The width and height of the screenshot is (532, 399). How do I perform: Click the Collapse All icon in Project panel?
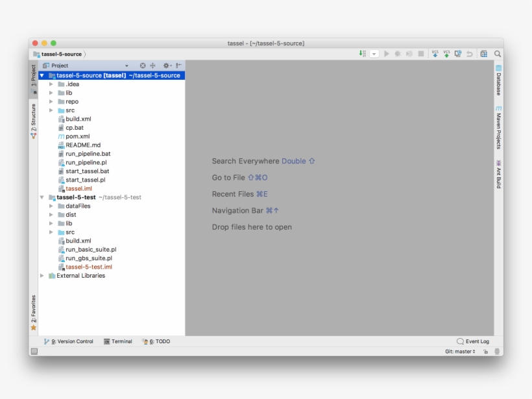pyautogui.click(x=152, y=66)
